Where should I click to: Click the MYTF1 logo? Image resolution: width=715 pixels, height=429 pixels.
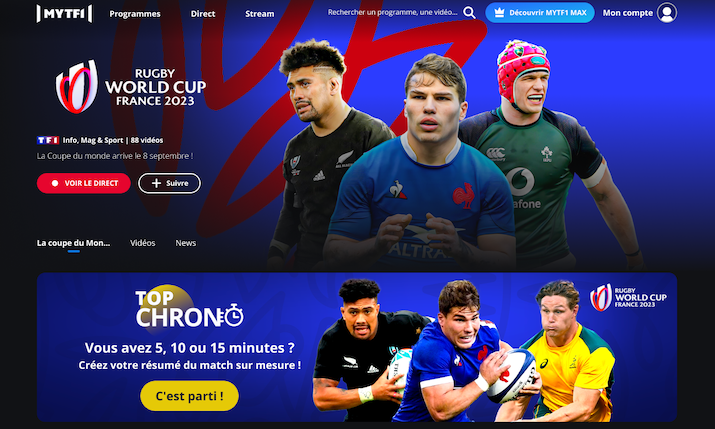click(x=64, y=14)
